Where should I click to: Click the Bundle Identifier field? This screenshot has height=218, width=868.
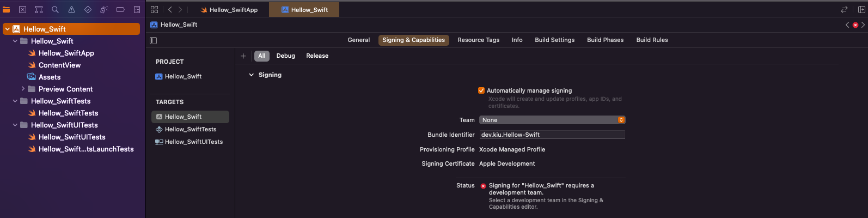(552, 135)
